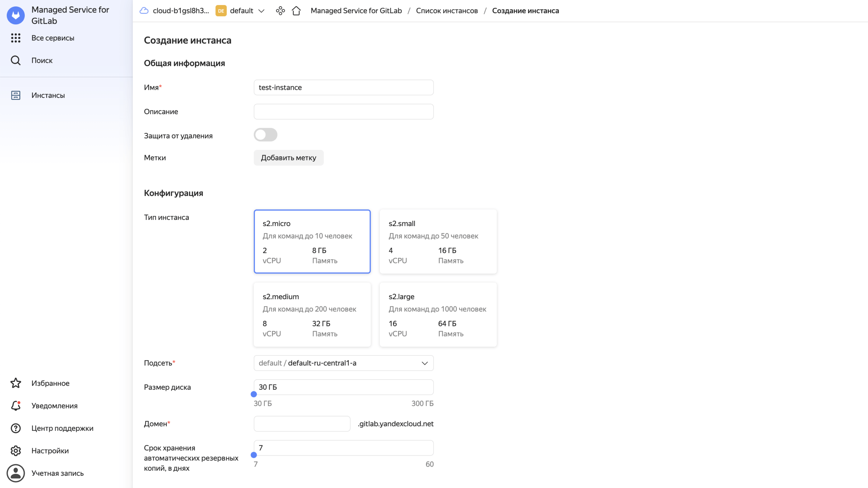Screen dimensions: 868x488
Task: Open Центр поддержки menu item
Action: click(62, 428)
